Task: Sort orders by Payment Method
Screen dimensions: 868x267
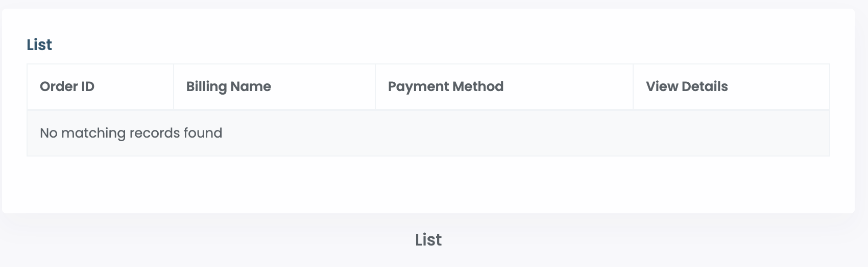Action: click(445, 86)
